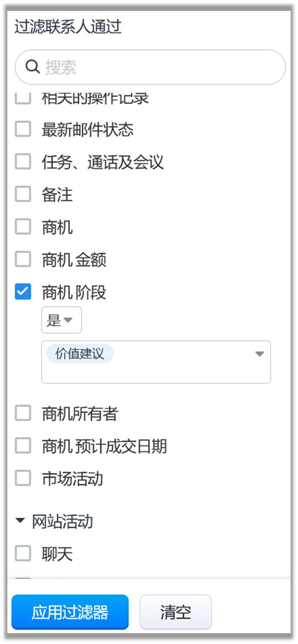Tick the 备注 checkbox
The width and height of the screenshot is (298, 644).
pos(23,194)
